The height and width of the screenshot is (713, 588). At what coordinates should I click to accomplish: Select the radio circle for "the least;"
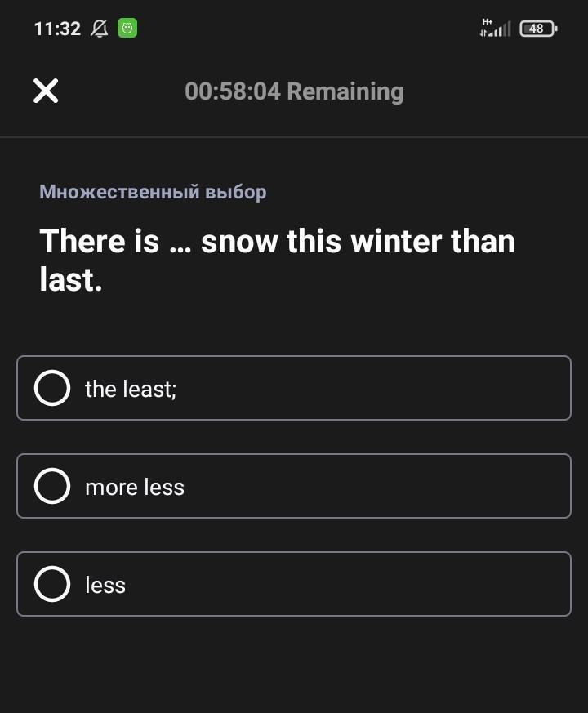pos(52,388)
